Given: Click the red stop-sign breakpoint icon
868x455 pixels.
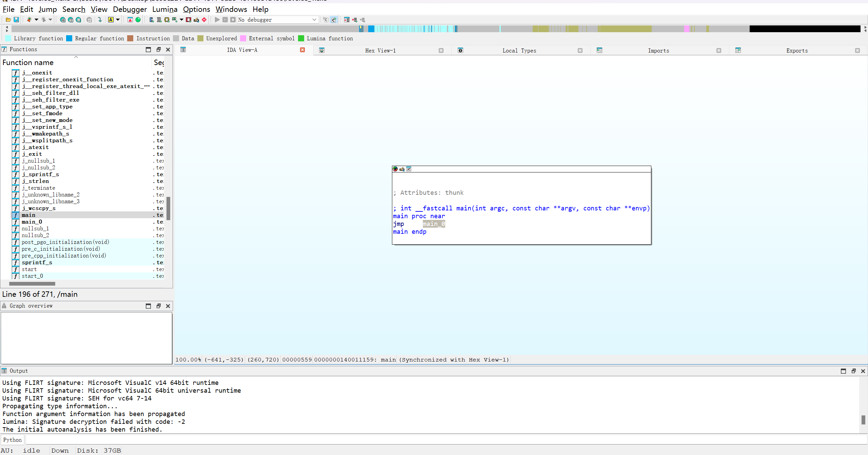Looking at the screenshot, I should 204,20.
